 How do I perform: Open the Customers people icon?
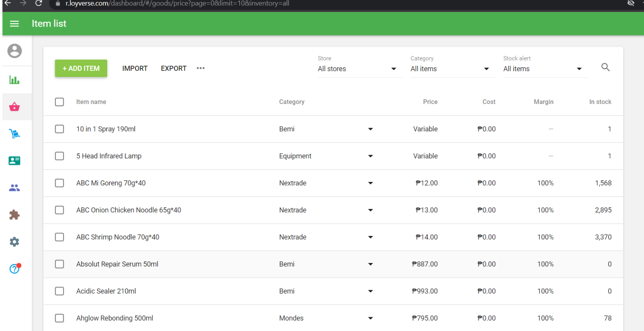tap(15, 188)
